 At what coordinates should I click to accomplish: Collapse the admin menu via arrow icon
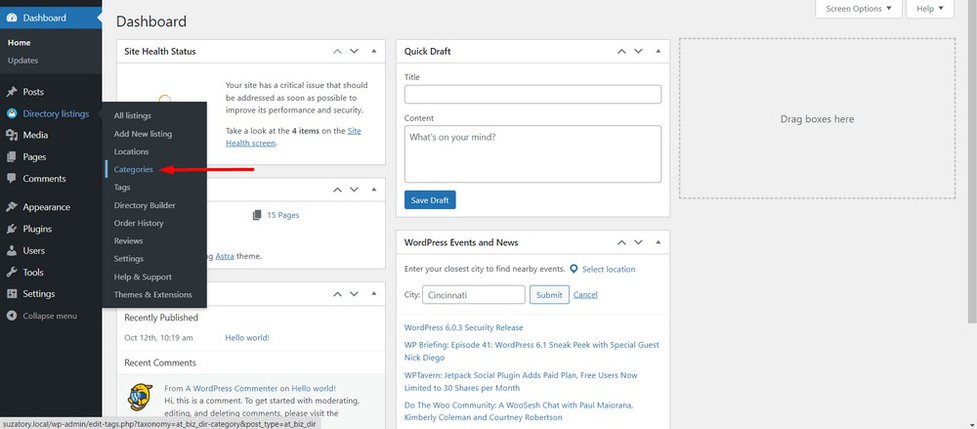11,316
